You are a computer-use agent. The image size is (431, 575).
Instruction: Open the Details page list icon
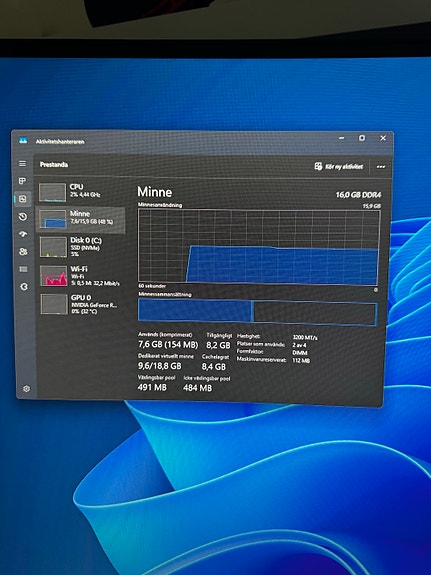click(x=23, y=269)
